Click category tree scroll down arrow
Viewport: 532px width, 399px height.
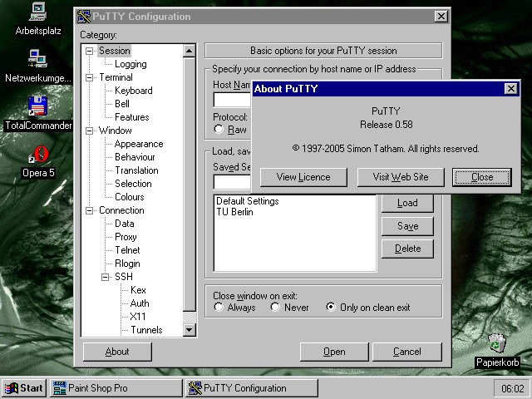coord(189,329)
